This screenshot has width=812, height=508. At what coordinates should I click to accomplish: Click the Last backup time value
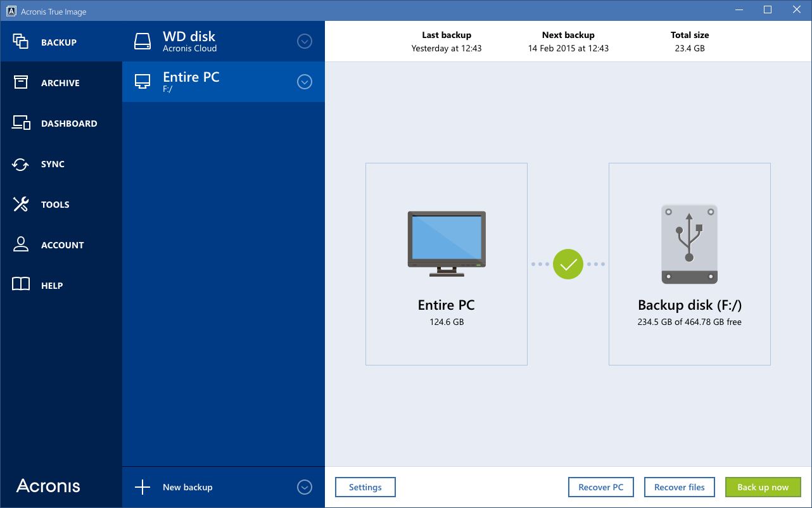[447, 48]
